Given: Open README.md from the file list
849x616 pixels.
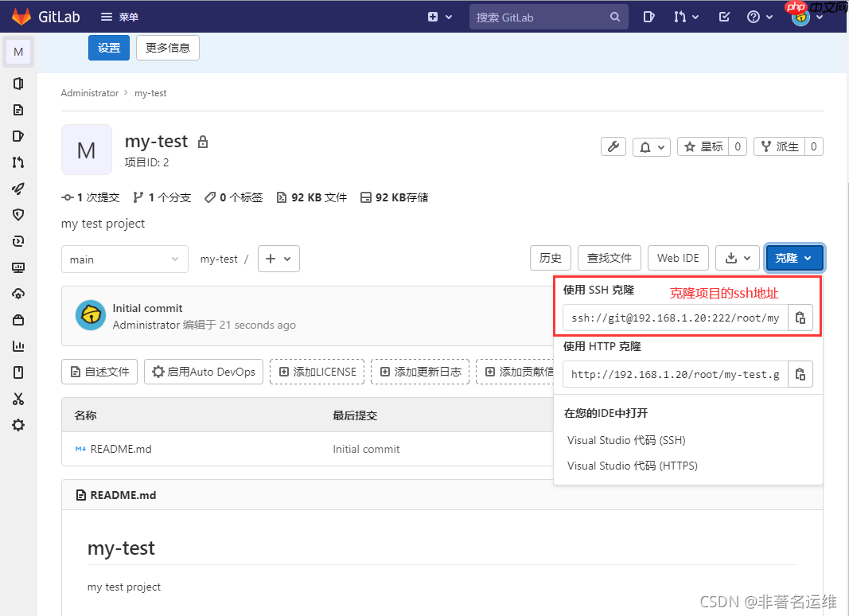Looking at the screenshot, I should (119, 449).
